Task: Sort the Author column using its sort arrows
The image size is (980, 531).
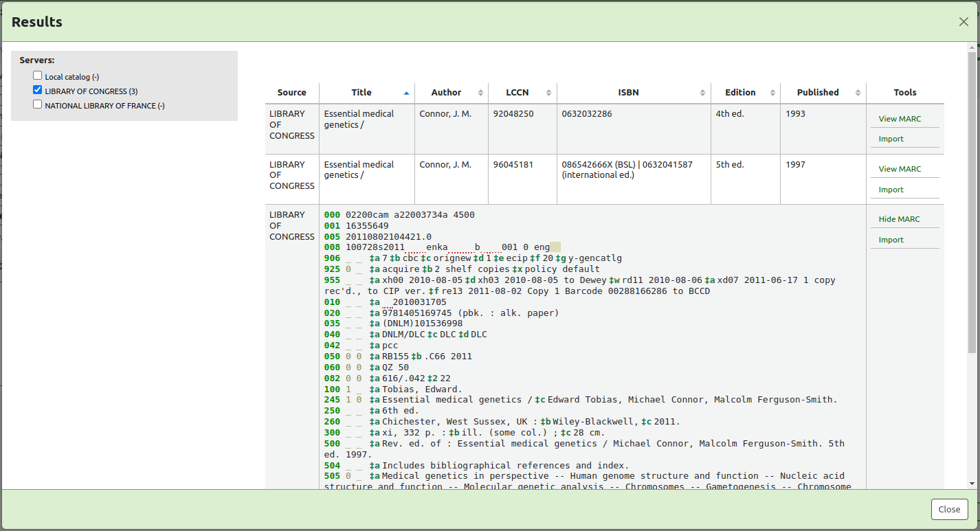Action: pyautogui.click(x=480, y=92)
